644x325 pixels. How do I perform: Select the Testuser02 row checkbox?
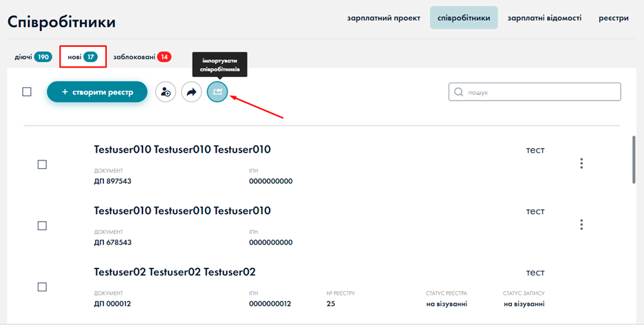click(x=42, y=286)
